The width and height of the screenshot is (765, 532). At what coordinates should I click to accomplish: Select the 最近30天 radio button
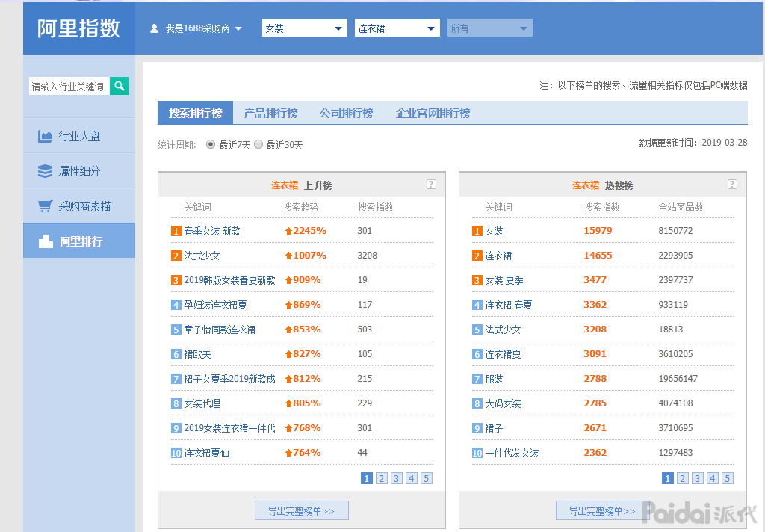tap(258, 144)
